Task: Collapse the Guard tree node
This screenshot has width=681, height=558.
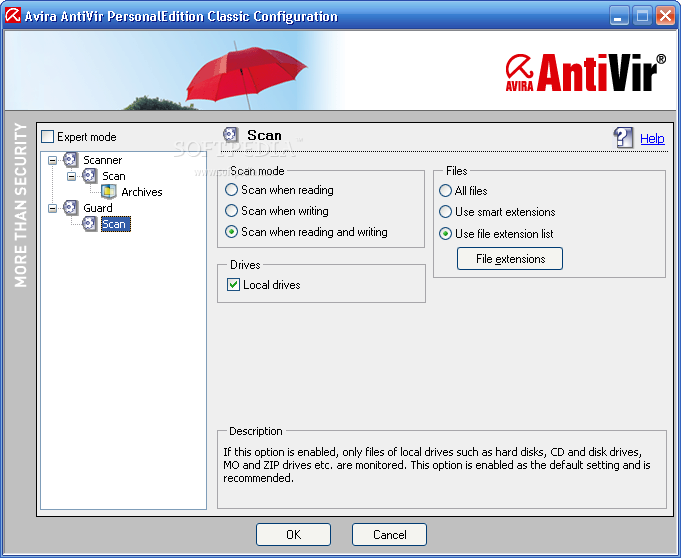Action: coord(53,208)
